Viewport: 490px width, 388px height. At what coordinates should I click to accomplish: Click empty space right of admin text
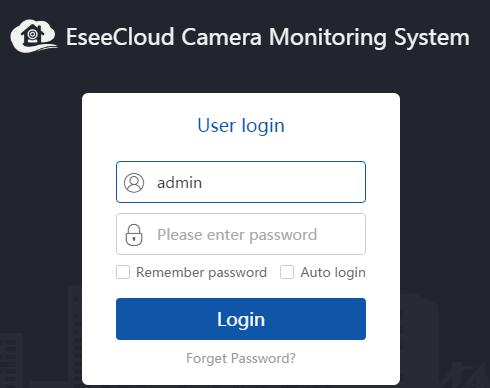[x=283, y=183]
